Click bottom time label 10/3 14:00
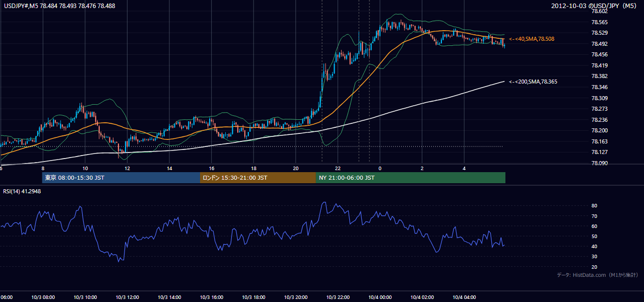Viewport: 644px width, 302px height. (x=169, y=297)
